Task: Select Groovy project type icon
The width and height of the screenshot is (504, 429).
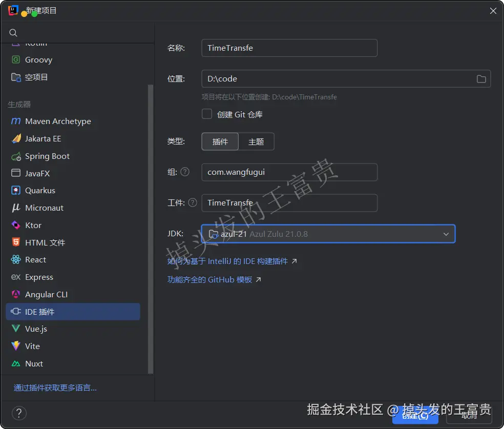Action: coord(16,59)
